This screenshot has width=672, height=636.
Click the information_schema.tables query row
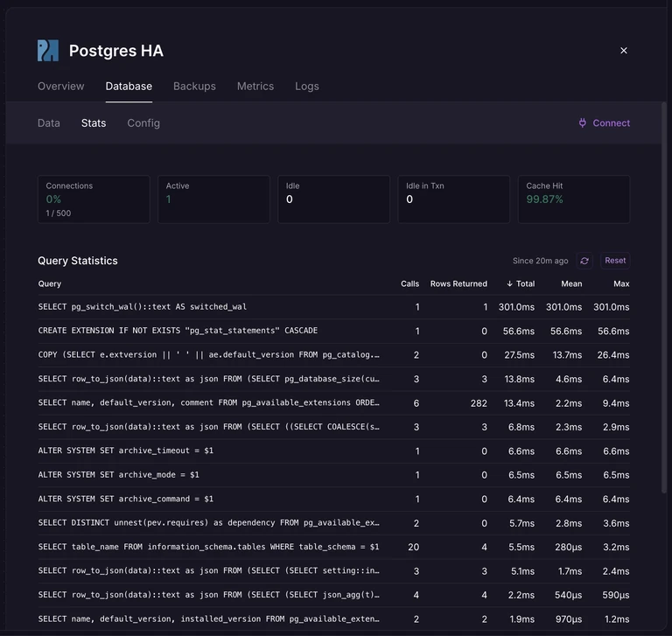pyautogui.click(x=334, y=547)
